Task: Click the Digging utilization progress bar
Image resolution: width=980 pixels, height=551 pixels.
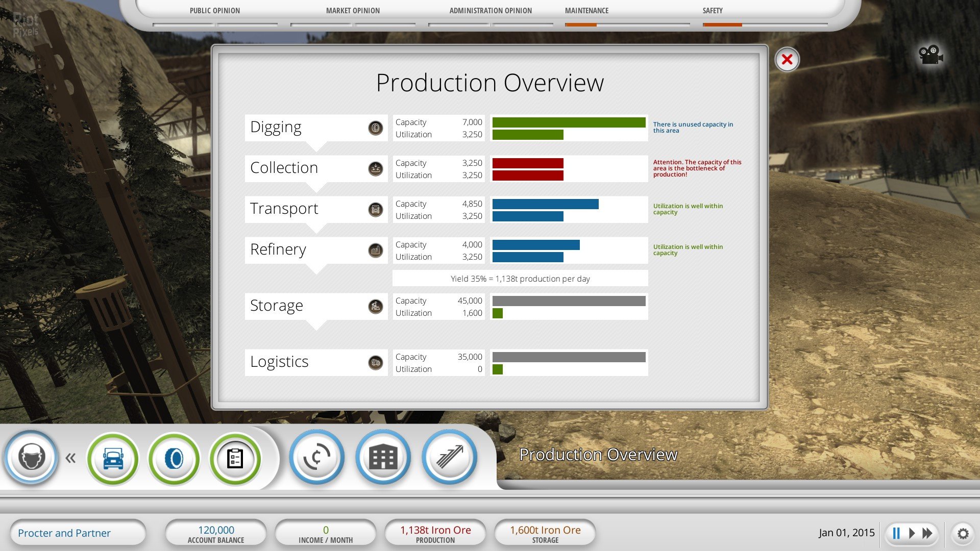Action: click(528, 135)
